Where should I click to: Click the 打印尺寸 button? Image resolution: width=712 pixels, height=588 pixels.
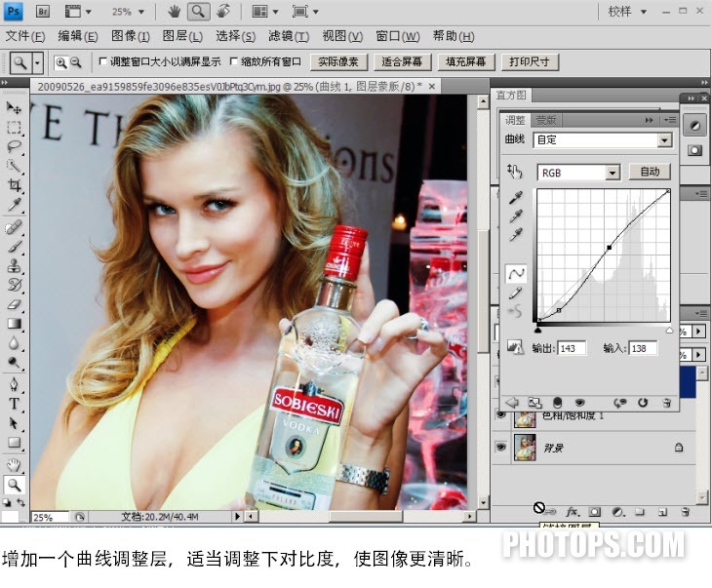tap(530, 61)
